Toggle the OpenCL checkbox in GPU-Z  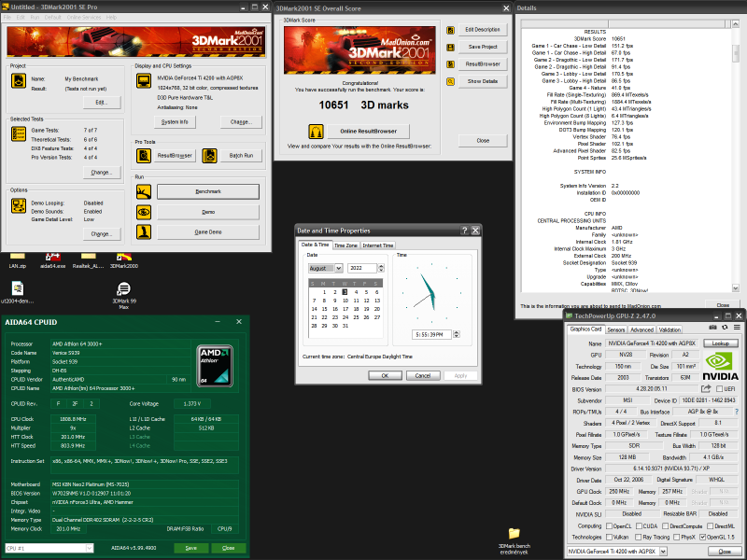[609, 525]
